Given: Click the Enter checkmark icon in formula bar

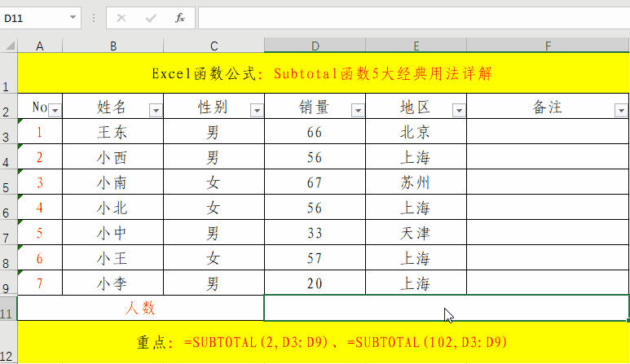Looking at the screenshot, I should pos(150,17).
